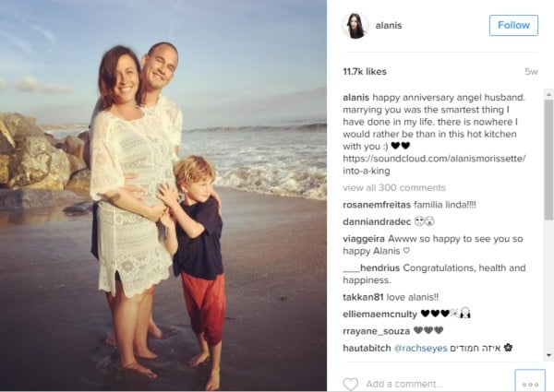The image size is (554, 392).
Task: Click the comments scrollbar thumb
Action: coord(548,160)
